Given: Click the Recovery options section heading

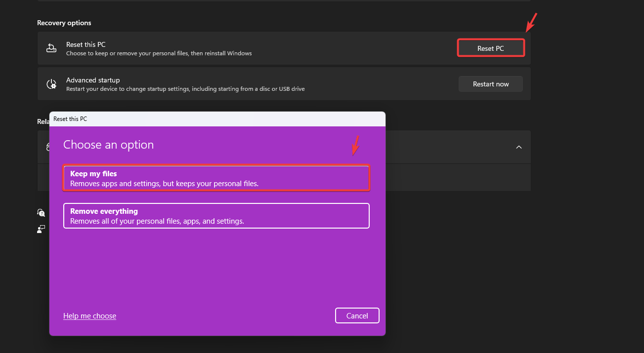Looking at the screenshot, I should (64, 23).
